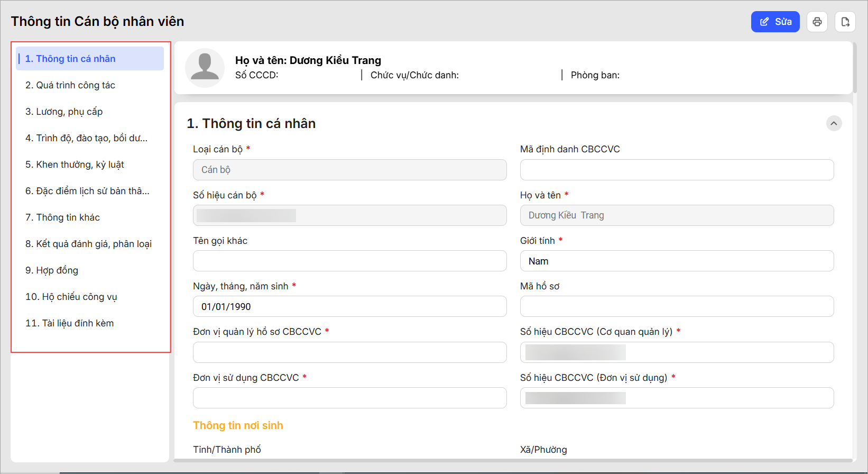This screenshot has width=868, height=474.
Task: Click the blue Sửa edit button
Action: [775, 22]
